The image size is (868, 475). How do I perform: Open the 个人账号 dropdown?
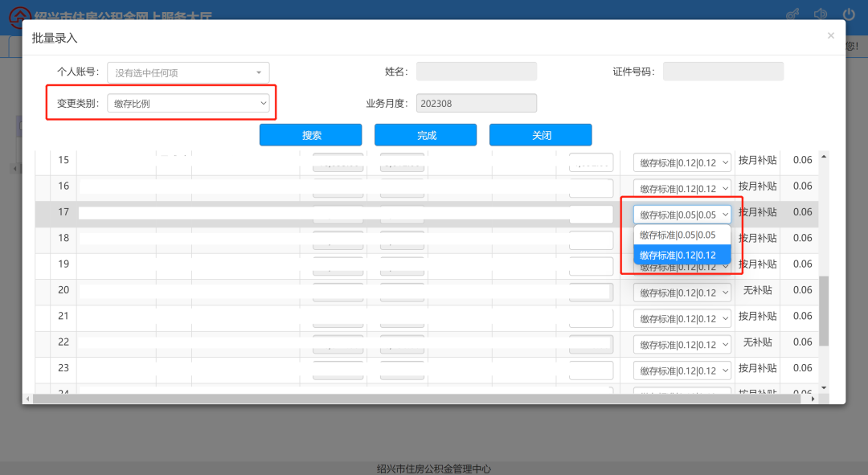(188, 72)
